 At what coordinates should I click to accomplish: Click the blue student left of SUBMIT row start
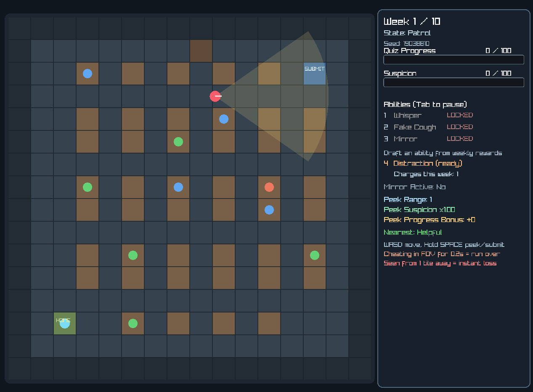[88, 74]
